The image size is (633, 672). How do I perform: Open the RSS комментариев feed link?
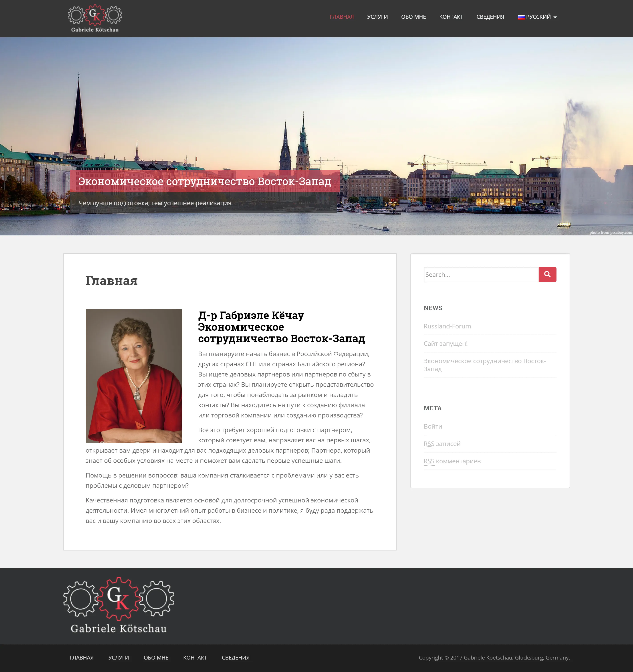coord(452,461)
